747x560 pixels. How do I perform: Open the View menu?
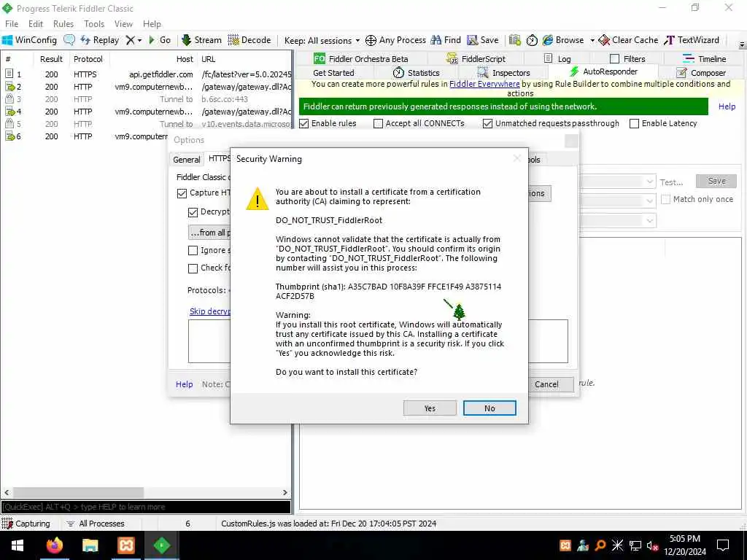[x=123, y=24]
